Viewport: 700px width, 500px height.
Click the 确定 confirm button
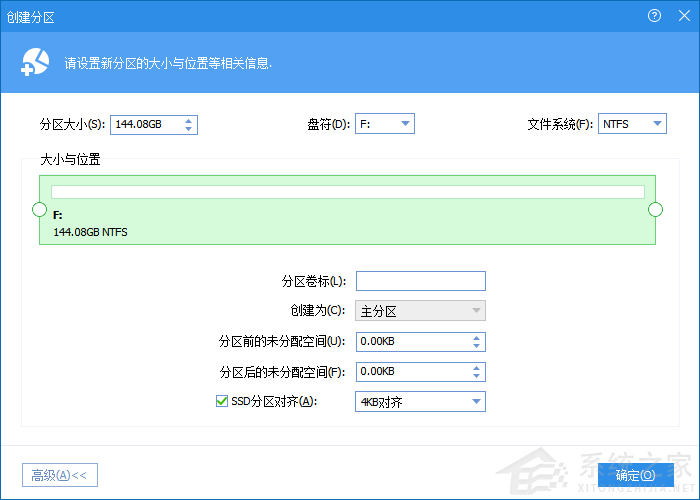[635, 474]
